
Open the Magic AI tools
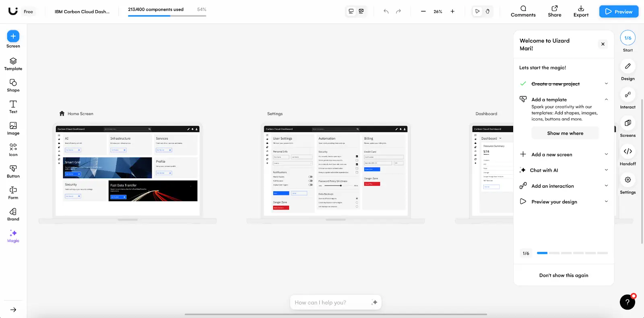click(x=13, y=236)
